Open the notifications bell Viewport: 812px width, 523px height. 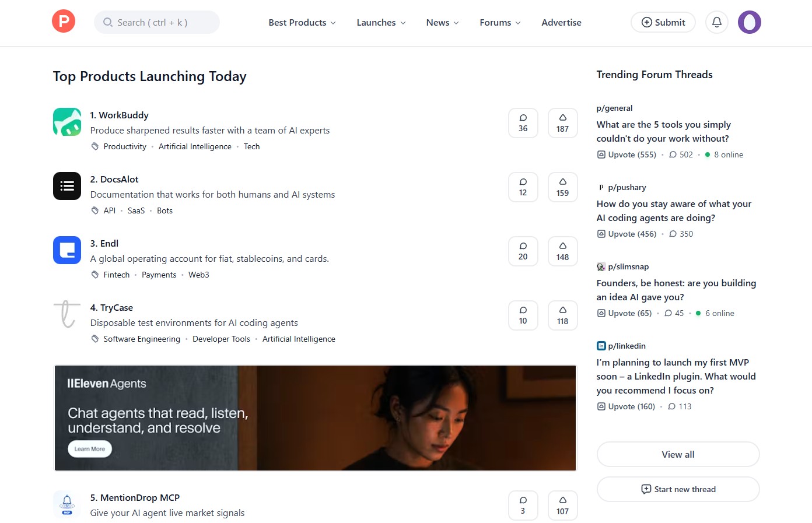point(717,22)
